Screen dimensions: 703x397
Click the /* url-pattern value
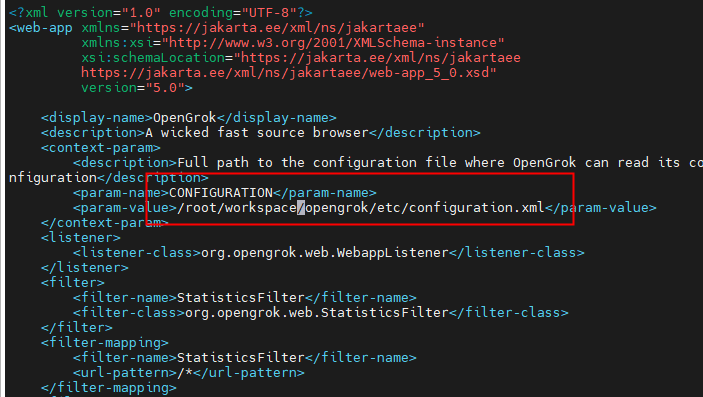point(185,372)
